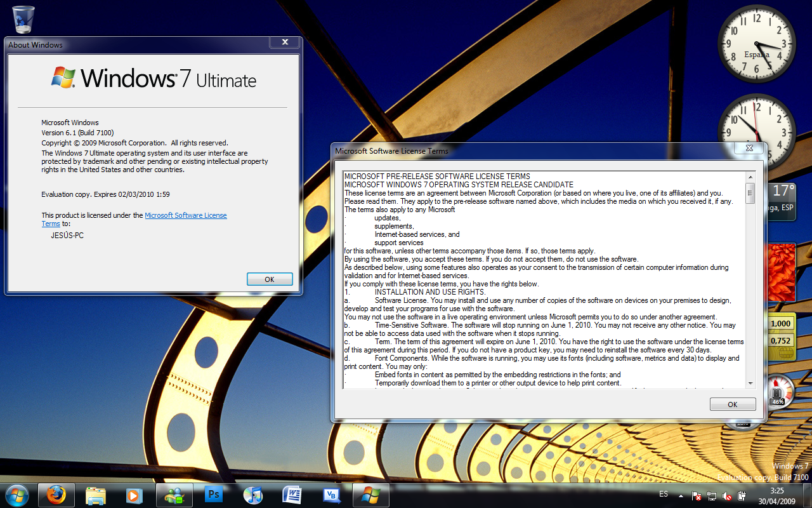
Task: Open Firefox from the taskbar
Action: point(56,495)
